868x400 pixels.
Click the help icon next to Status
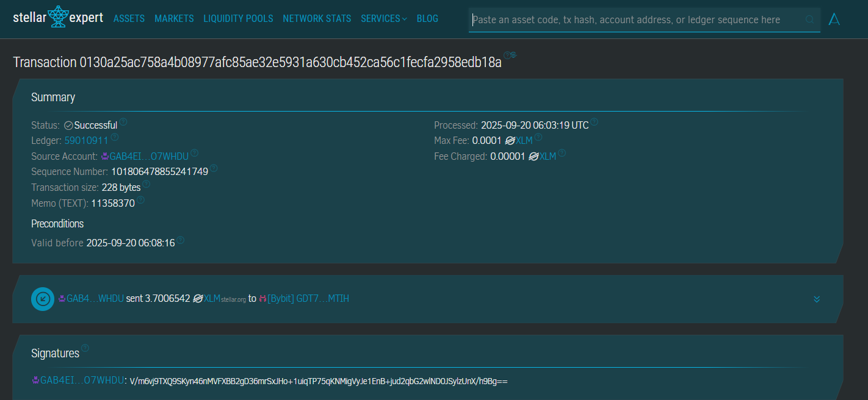tap(123, 122)
